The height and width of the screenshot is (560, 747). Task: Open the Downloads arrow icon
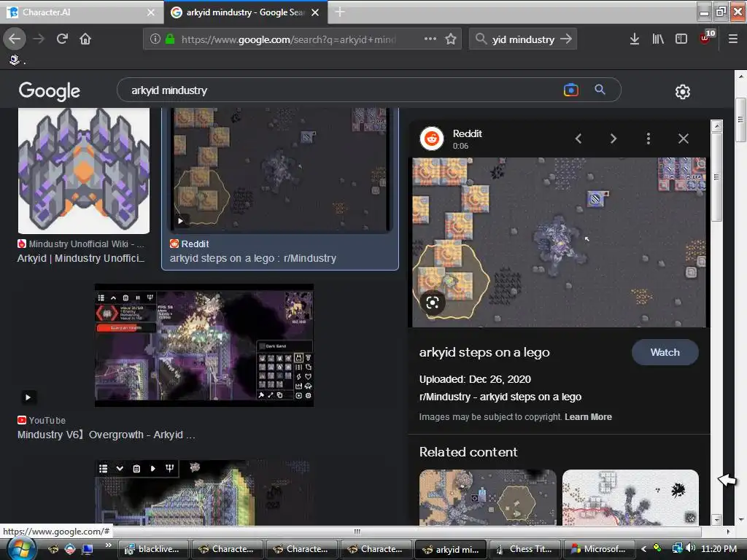[634, 39]
